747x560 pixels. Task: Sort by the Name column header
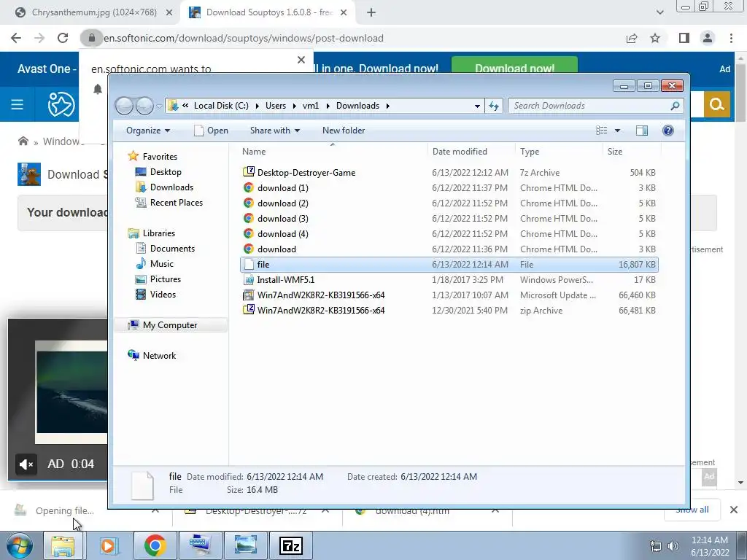tap(254, 152)
